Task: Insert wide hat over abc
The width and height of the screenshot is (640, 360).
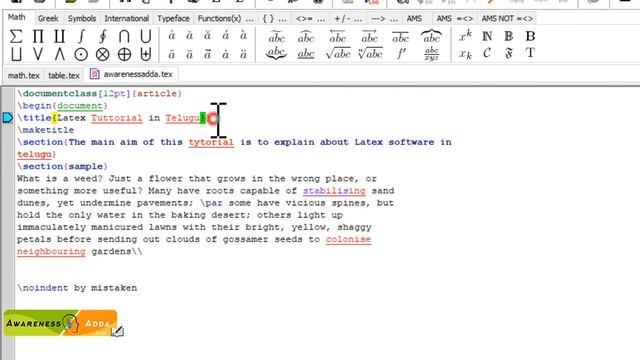Action: click(306, 37)
